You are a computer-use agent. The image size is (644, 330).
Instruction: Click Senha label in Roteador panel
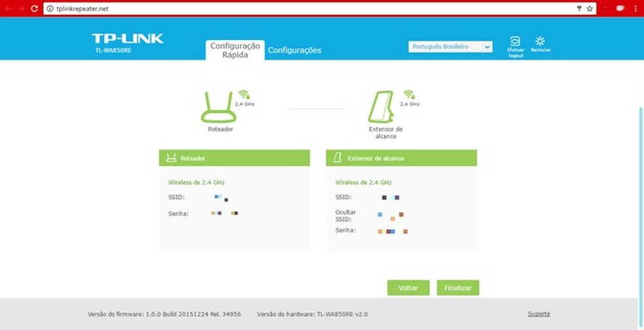tap(178, 213)
